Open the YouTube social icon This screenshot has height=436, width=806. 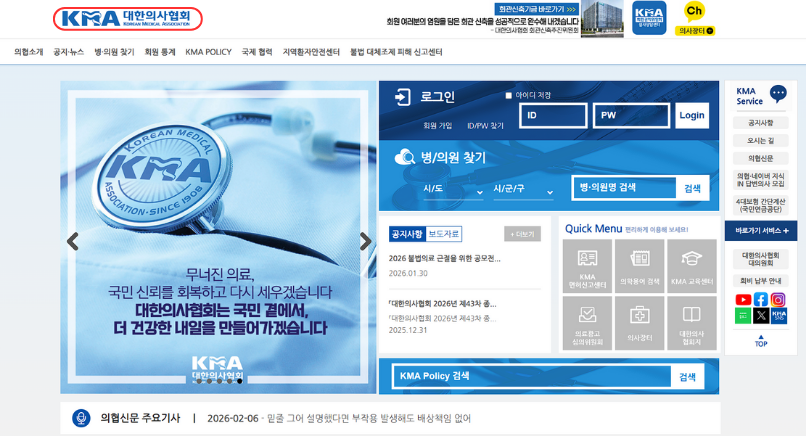point(743,300)
